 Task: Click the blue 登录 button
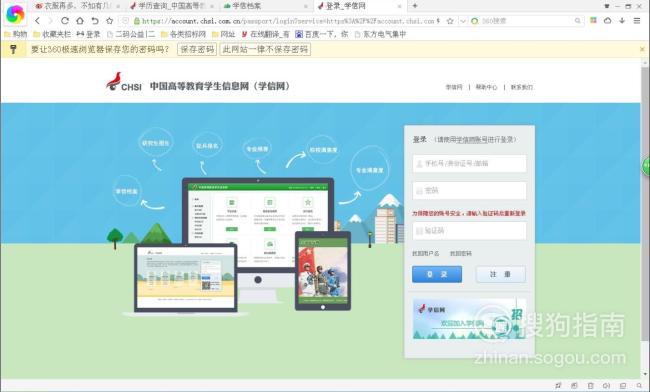coord(437,274)
